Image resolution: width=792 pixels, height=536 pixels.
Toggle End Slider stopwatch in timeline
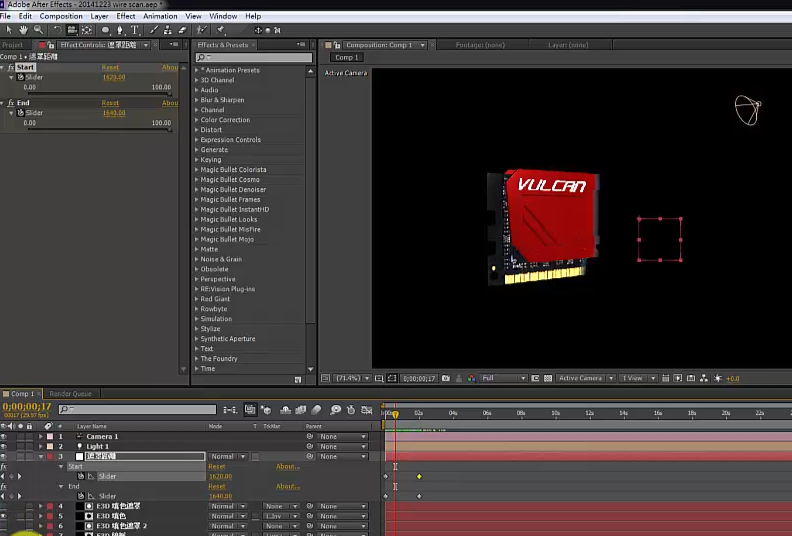(x=81, y=496)
